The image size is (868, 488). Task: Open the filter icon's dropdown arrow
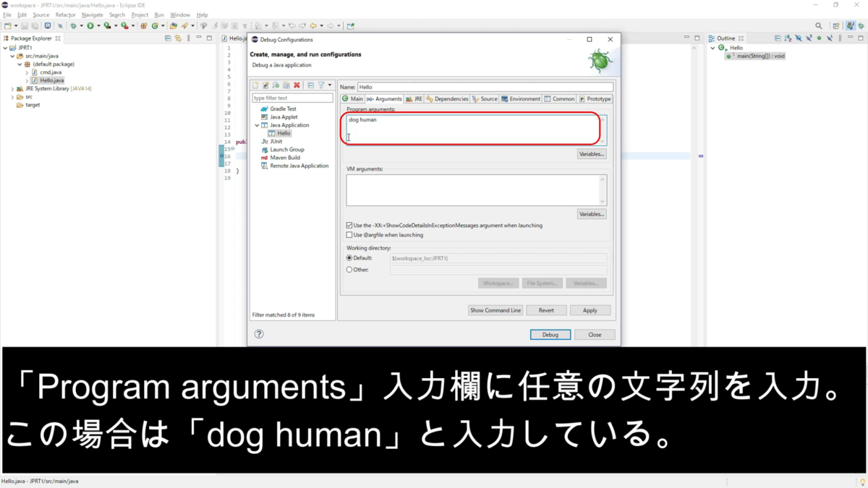pos(330,85)
